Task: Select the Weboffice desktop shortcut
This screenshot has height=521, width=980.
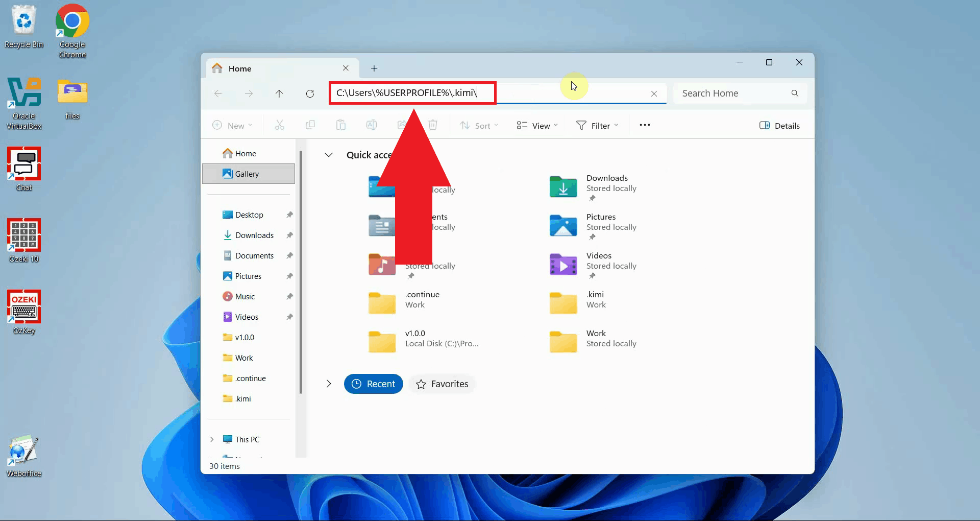Action: tap(24, 456)
